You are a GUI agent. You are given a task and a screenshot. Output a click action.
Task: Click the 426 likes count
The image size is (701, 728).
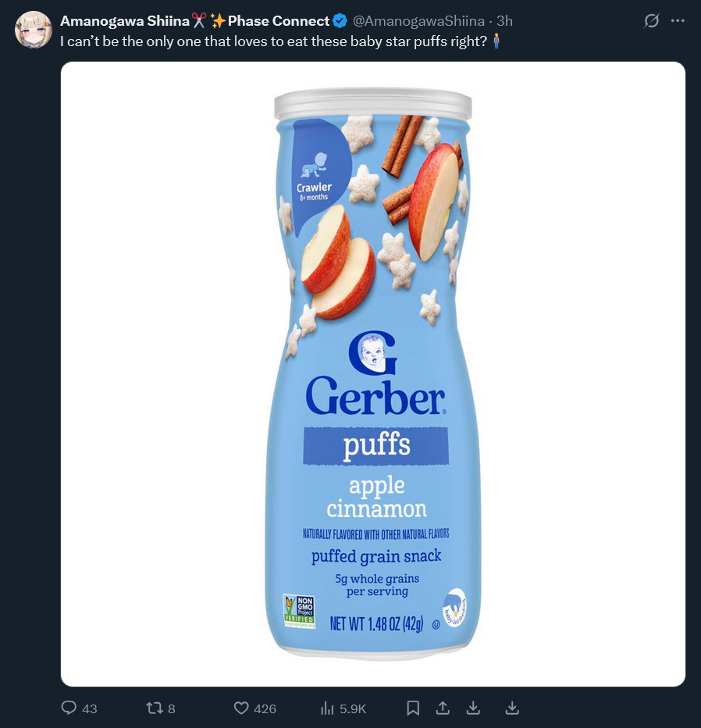pyautogui.click(x=265, y=708)
